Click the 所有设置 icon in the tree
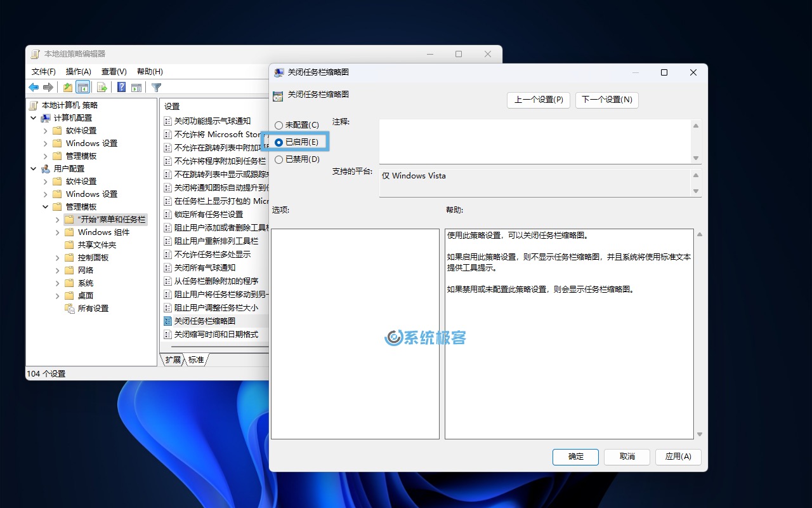This screenshot has width=812, height=508. pos(70,309)
